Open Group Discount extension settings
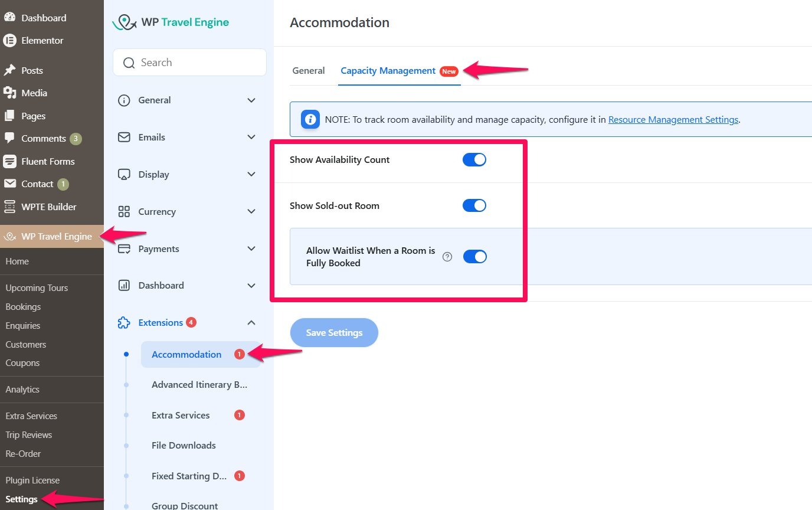Image resolution: width=812 pixels, height=510 pixels. point(185,505)
